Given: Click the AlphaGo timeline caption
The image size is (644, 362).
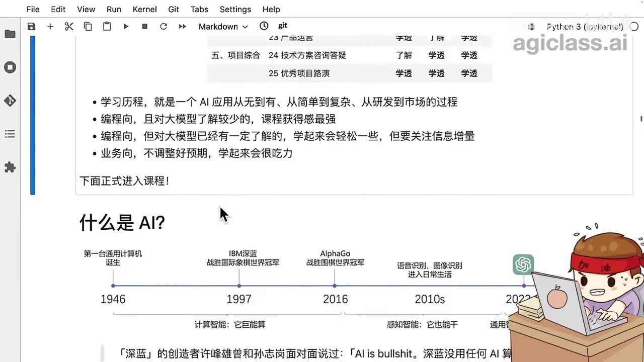Looking at the screenshot, I should [335, 258].
